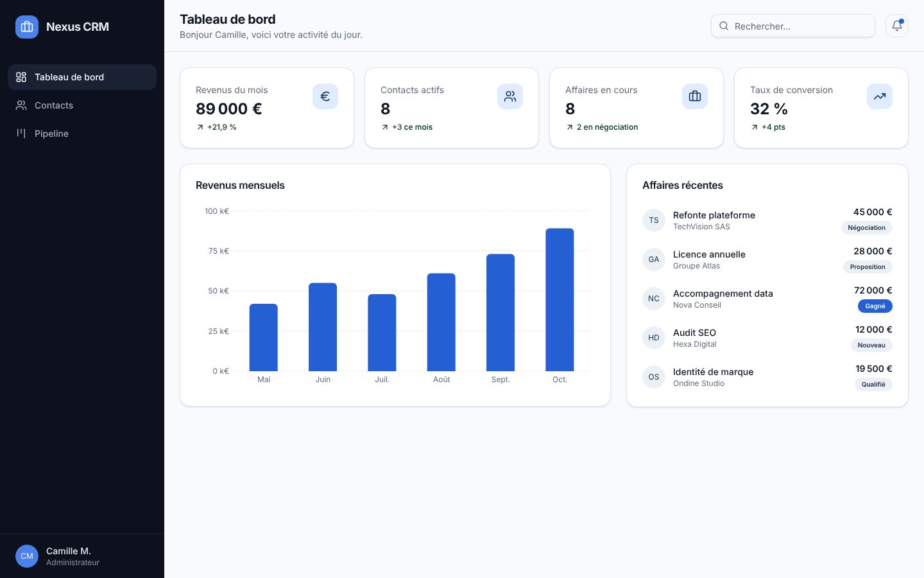Click the Revenus mensuels chart title

(240, 185)
